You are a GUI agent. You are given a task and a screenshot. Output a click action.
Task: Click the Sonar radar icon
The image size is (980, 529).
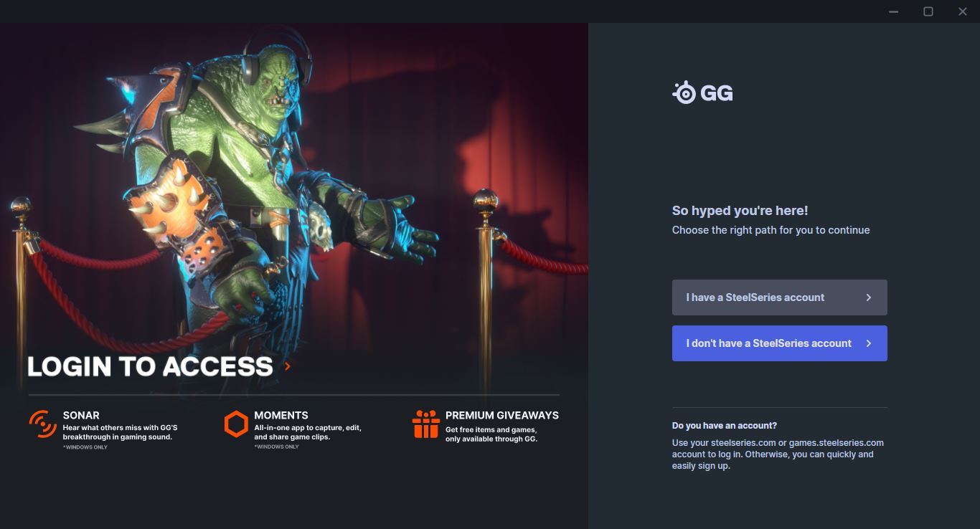43,424
